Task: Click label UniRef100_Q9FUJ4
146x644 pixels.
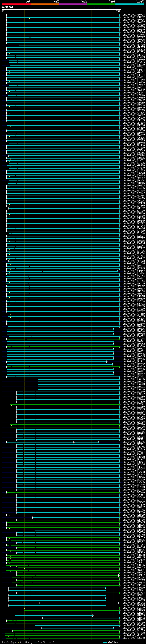Action: click(x=134, y=75)
